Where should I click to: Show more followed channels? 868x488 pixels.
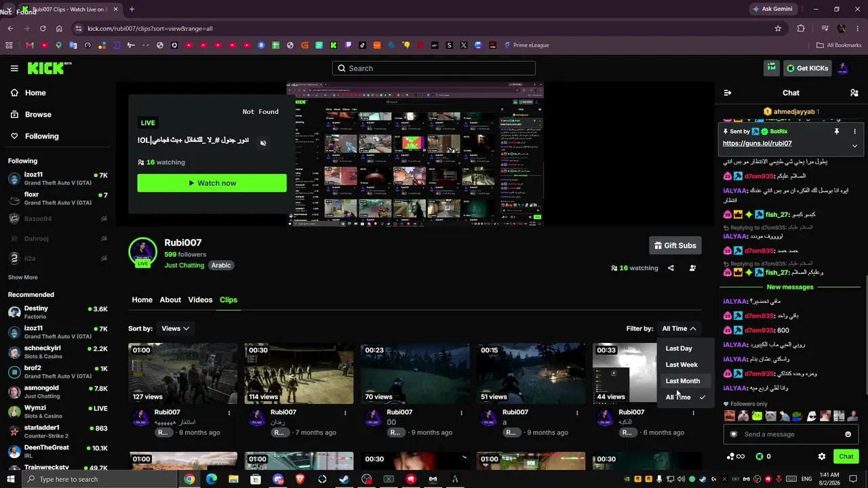click(x=22, y=277)
